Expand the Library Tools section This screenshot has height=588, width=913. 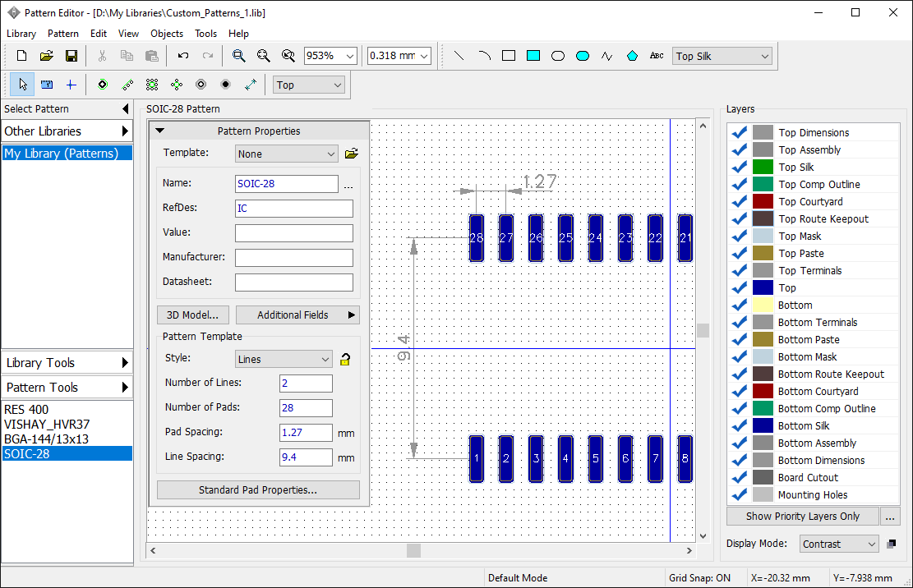click(67, 363)
